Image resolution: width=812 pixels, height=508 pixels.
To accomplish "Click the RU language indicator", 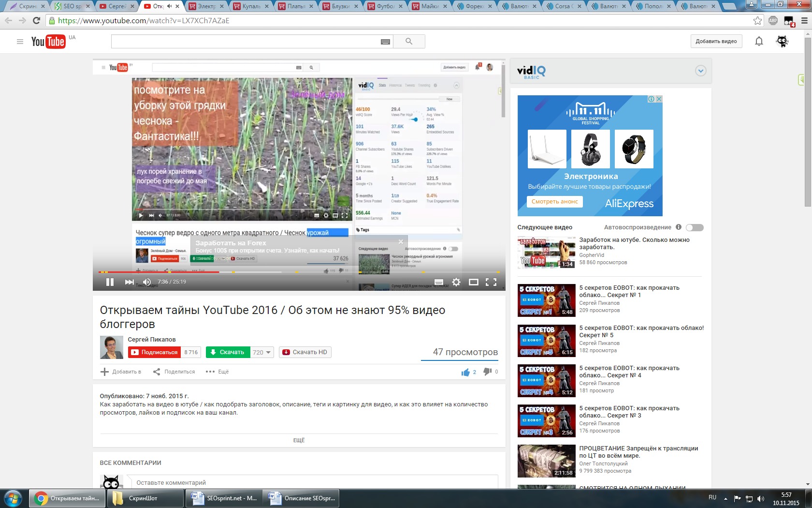I will [712, 497].
